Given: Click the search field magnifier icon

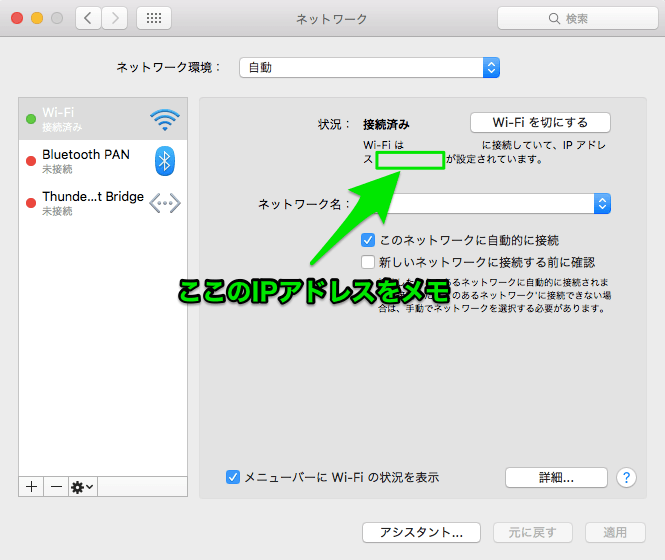Looking at the screenshot, I should pos(554,18).
